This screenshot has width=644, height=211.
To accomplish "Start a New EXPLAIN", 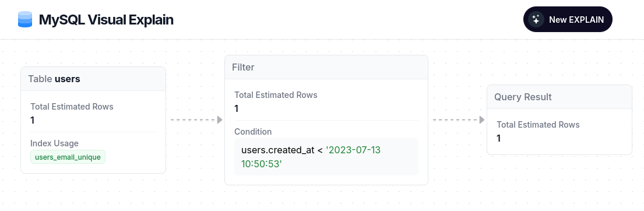I will point(568,19).
